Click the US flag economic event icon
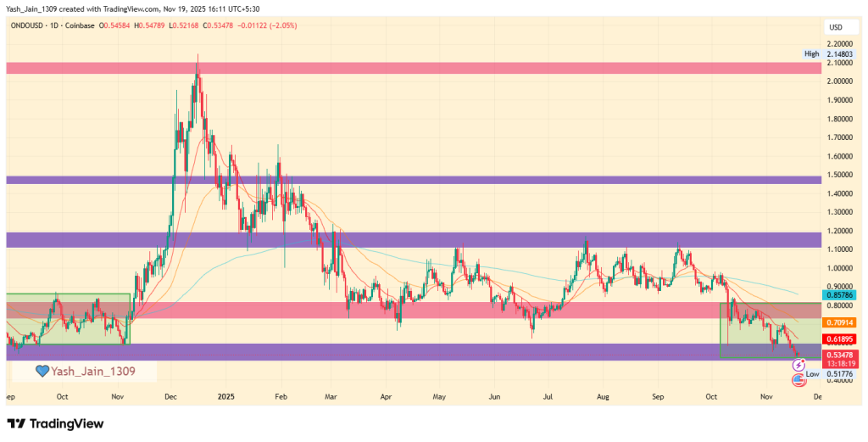868x442 pixels. click(798, 380)
